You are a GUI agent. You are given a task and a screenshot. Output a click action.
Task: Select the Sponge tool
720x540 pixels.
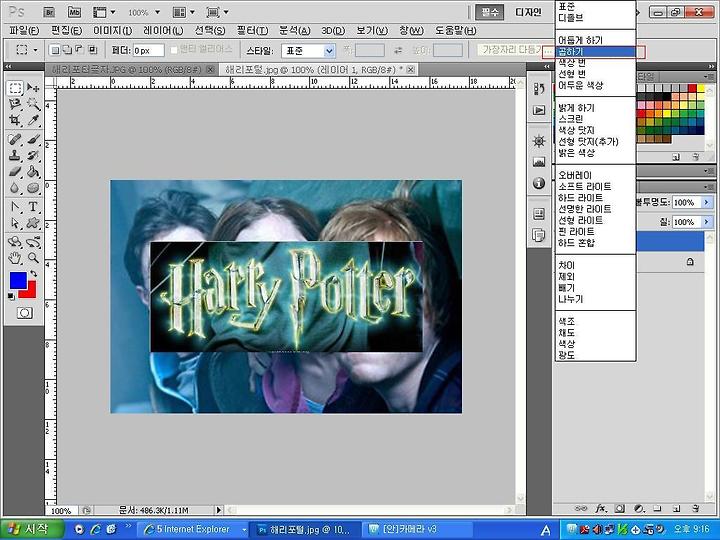[x=33, y=188]
